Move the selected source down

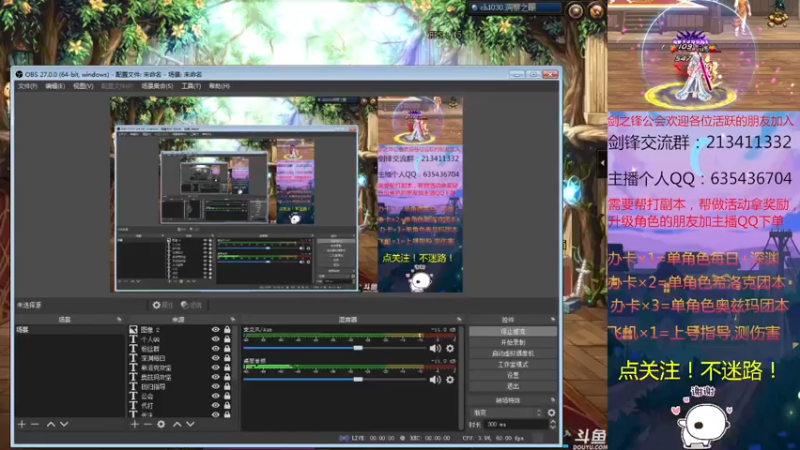[x=190, y=424]
